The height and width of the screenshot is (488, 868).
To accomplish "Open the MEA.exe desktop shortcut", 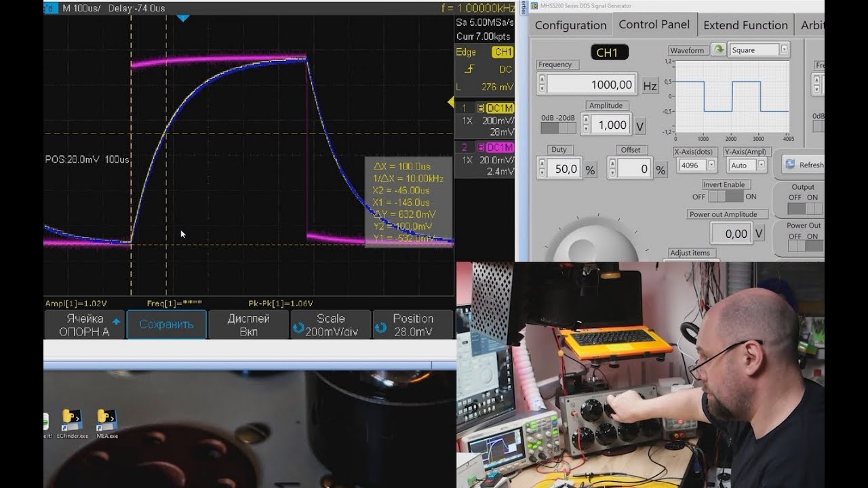I will point(107,424).
